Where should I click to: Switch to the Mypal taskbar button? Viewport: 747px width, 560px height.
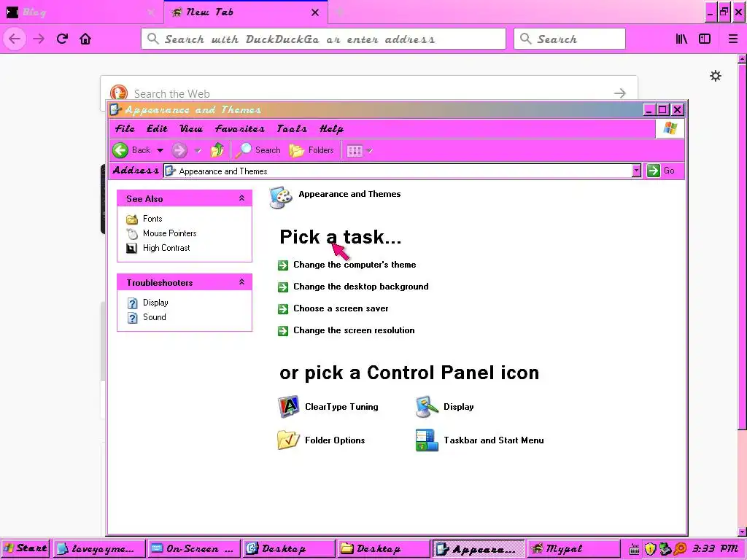pos(573,549)
